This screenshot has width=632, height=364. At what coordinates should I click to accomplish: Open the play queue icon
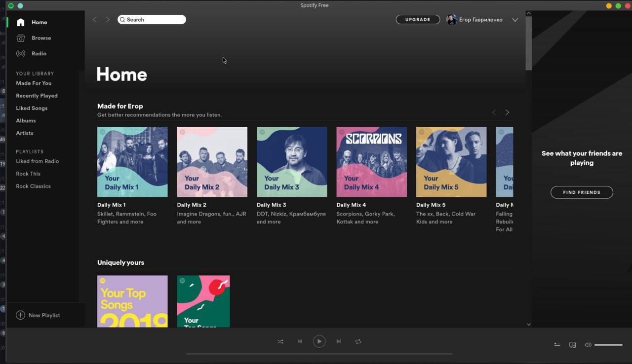[x=557, y=345]
